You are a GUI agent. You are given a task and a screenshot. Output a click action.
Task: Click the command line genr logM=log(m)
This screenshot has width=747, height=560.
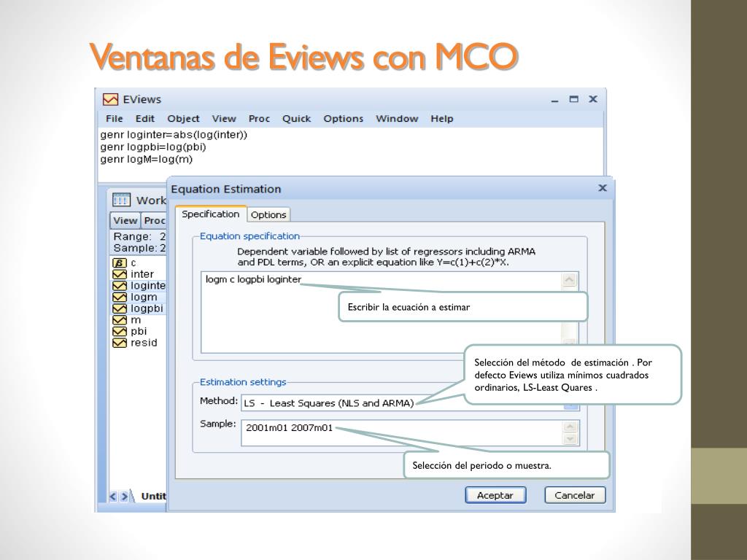click(x=146, y=160)
